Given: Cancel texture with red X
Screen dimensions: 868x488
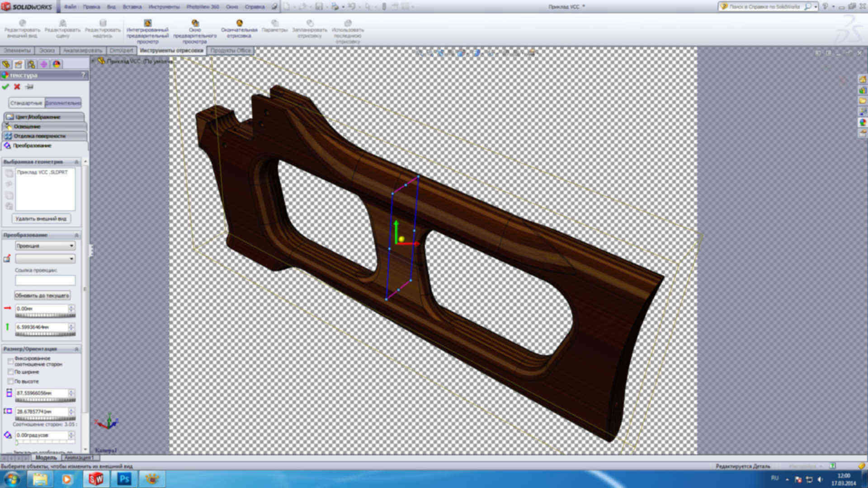Looking at the screenshot, I should [17, 87].
